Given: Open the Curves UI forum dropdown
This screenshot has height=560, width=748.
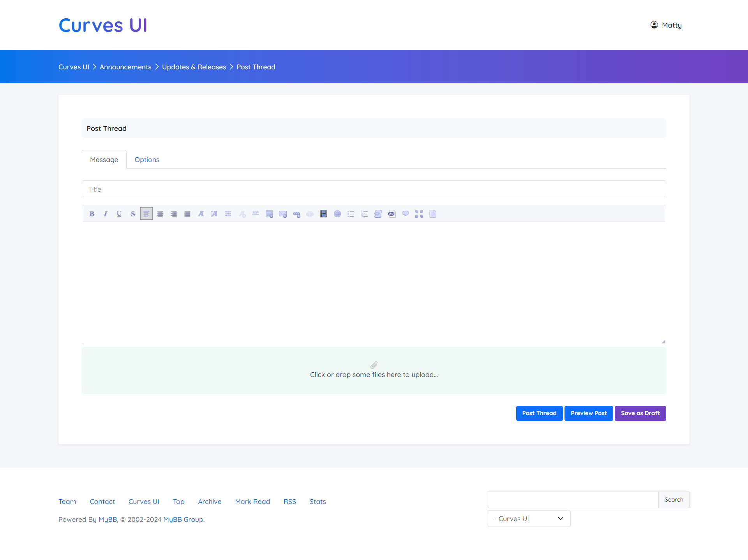Looking at the screenshot, I should pos(528,519).
